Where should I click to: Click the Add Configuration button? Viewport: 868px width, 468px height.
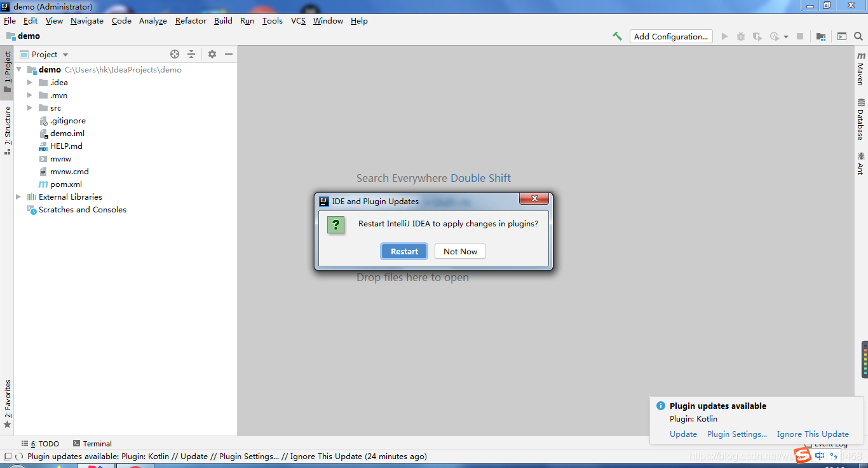[671, 36]
